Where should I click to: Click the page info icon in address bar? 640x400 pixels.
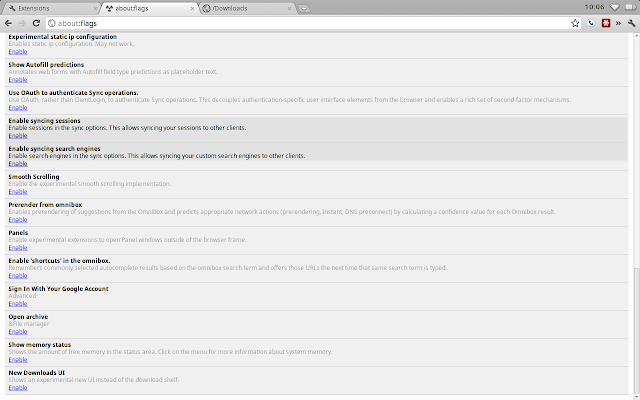(x=51, y=23)
